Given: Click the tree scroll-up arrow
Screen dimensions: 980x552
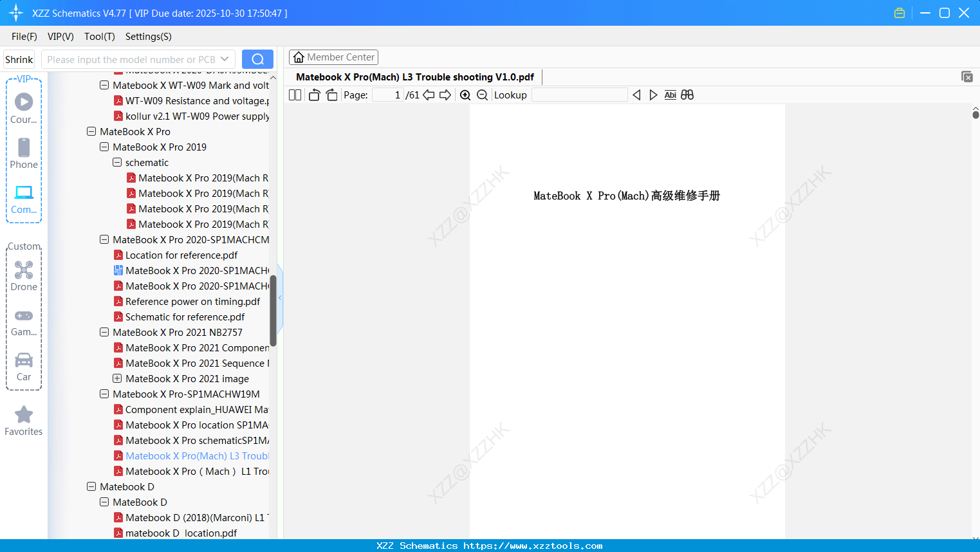Looking at the screenshot, I should pos(273,78).
